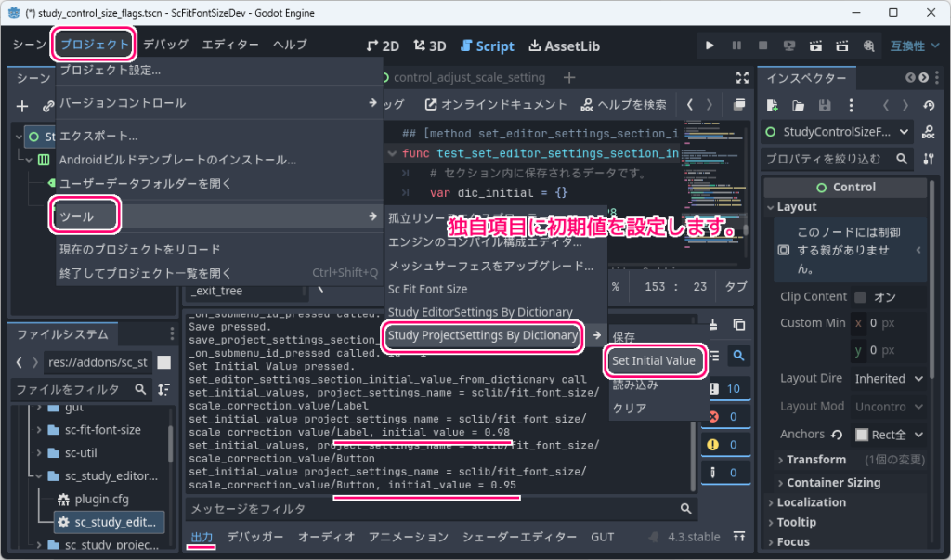Run the project with the Play button

point(710,45)
